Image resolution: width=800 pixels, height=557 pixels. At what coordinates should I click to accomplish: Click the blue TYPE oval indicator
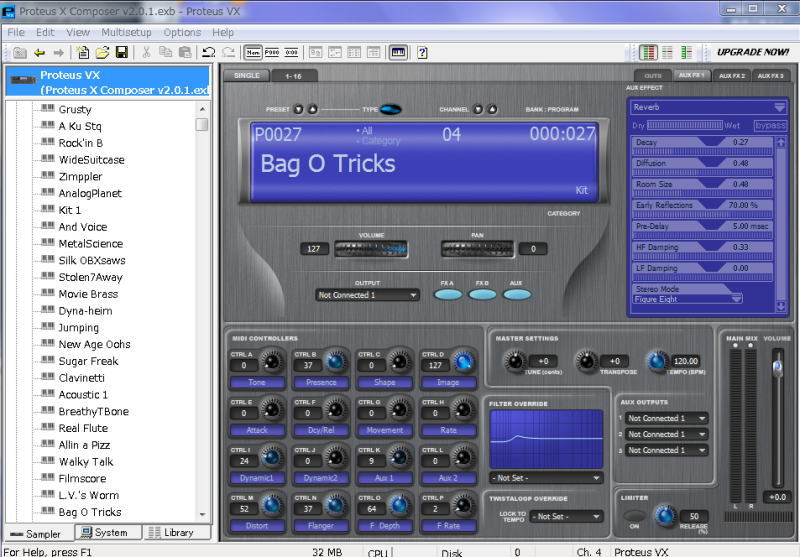(x=391, y=109)
